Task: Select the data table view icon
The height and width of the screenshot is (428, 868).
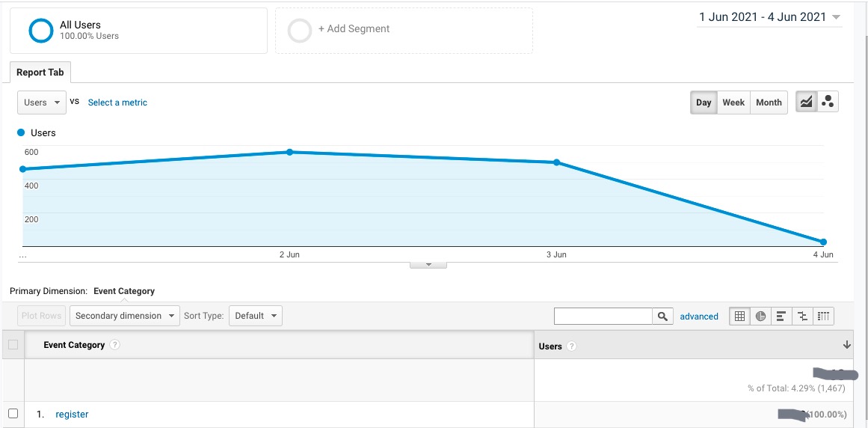Action: pyautogui.click(x=739, y=317)
